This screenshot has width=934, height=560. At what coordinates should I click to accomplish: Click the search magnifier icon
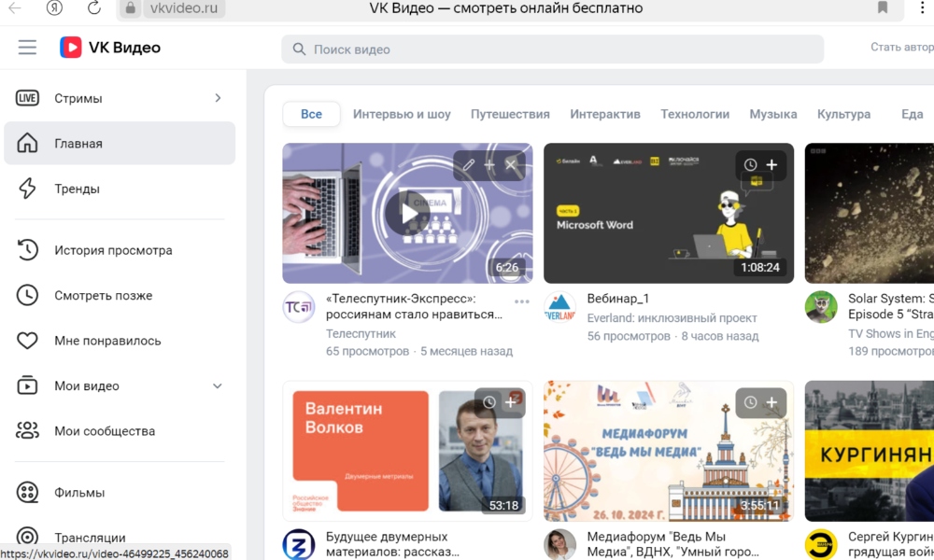click(x=299, y=49)
